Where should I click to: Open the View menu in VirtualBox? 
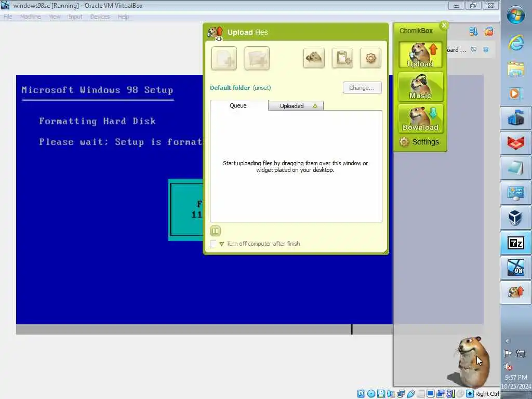(x=54, y=17)
